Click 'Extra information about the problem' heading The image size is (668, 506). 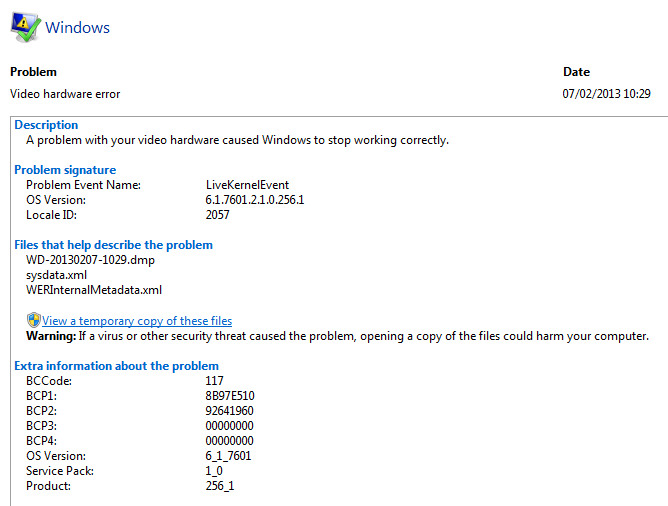(x=116, y=366)
